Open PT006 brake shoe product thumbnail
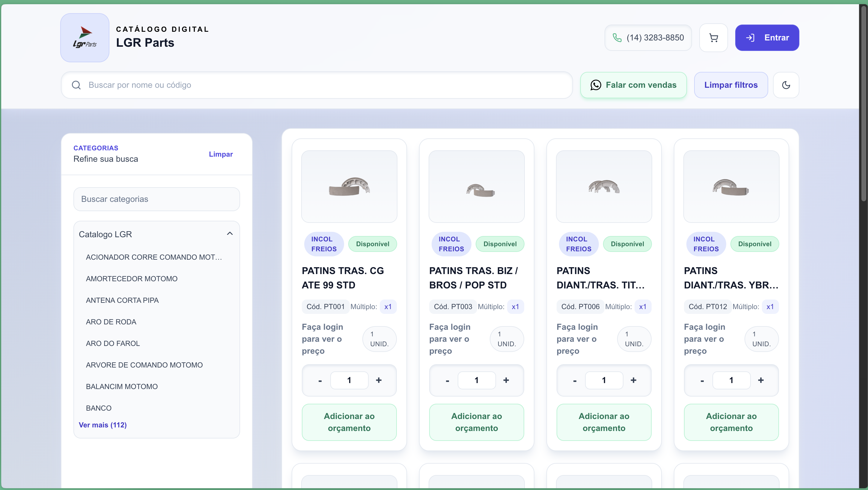Image resolution: width=868 pixels, height=490 pixels. coord(604,187)
